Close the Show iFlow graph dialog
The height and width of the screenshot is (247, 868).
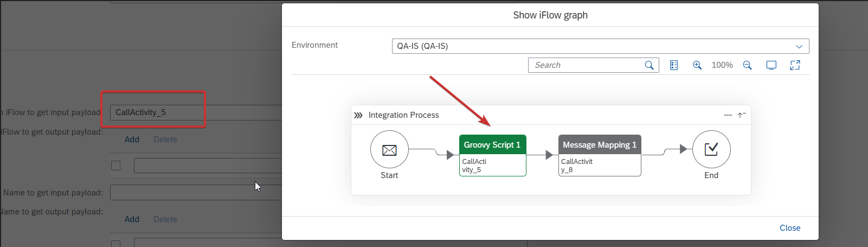coord(790,228)
